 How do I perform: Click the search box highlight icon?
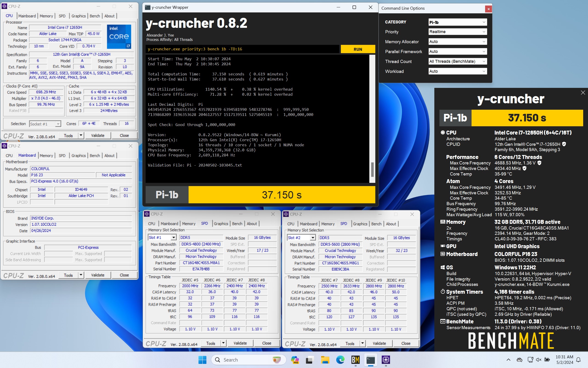click(277, 360)
